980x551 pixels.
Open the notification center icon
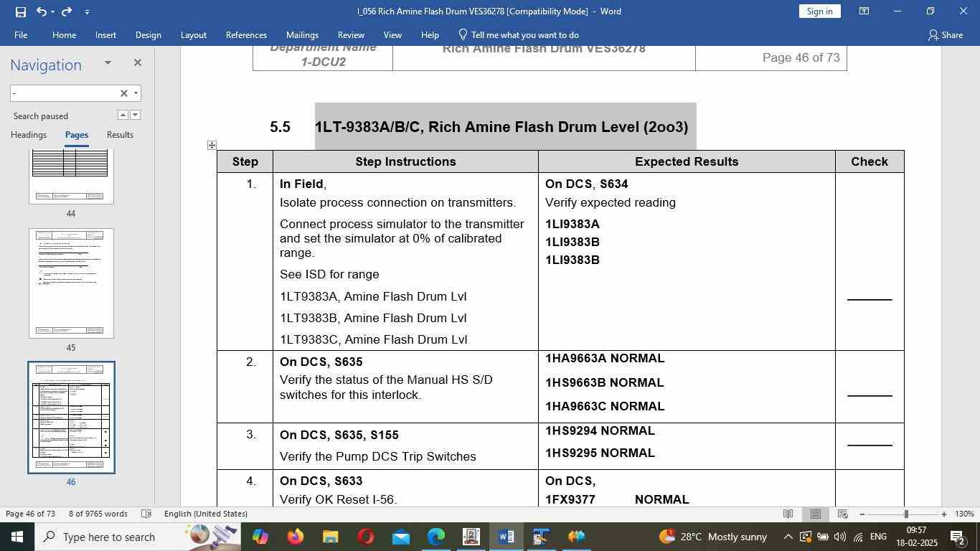coord(958,537)
